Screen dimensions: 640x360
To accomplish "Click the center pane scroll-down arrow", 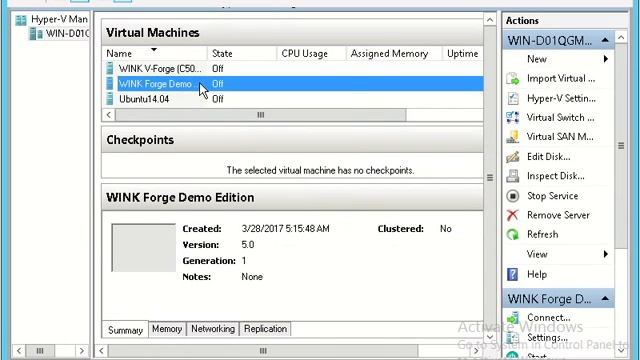I will tap(490, 337).
